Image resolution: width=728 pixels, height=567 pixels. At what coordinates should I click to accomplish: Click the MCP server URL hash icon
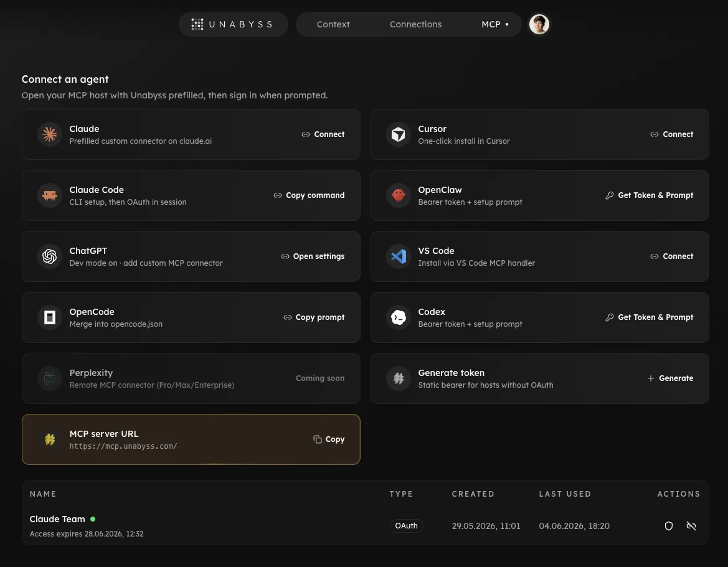pyautogui.click(x=50, y=439)
